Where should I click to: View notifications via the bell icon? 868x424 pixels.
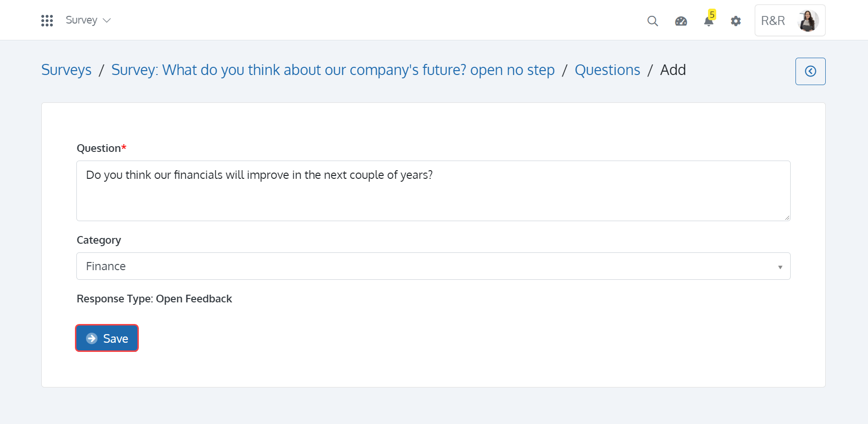tap(709, 21)
